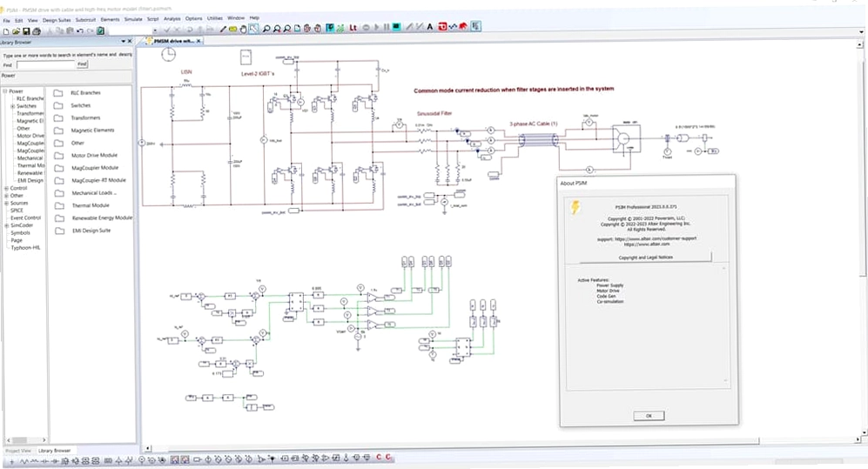This screenshot has height=469, width=868.
Task: Click OK in About PSIM dialog
Action: (649, 416)
